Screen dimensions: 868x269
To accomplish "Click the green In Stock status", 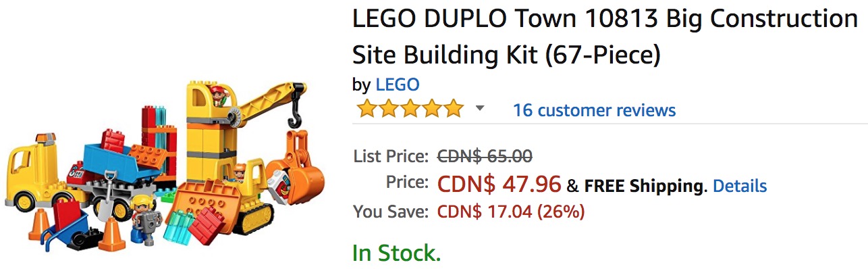I will pyautogui.click(x=396, y=253).
